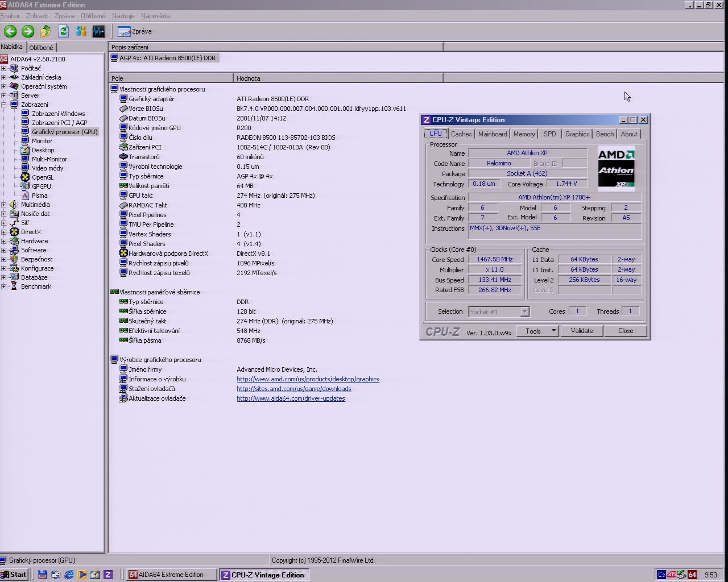
Task: Click the Konfigurace icon in the tree
Action: coord(14,268)
